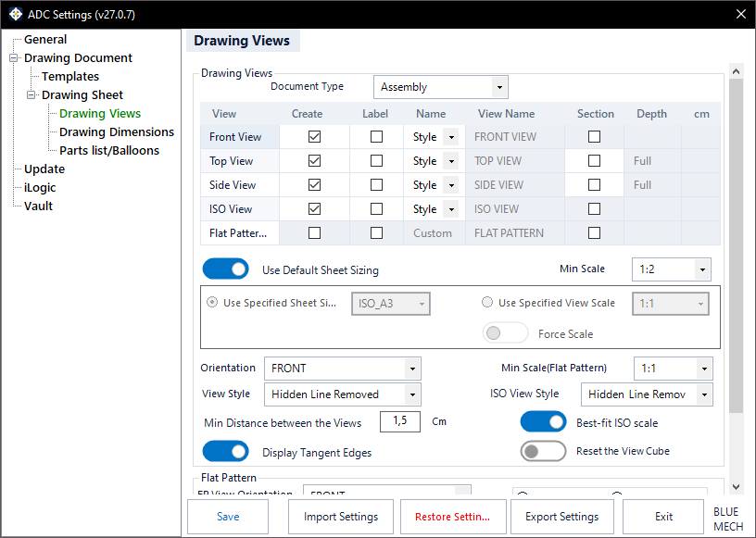
Task: Click the Exit button
Action: pyautogui.click(x=663, y=517)
